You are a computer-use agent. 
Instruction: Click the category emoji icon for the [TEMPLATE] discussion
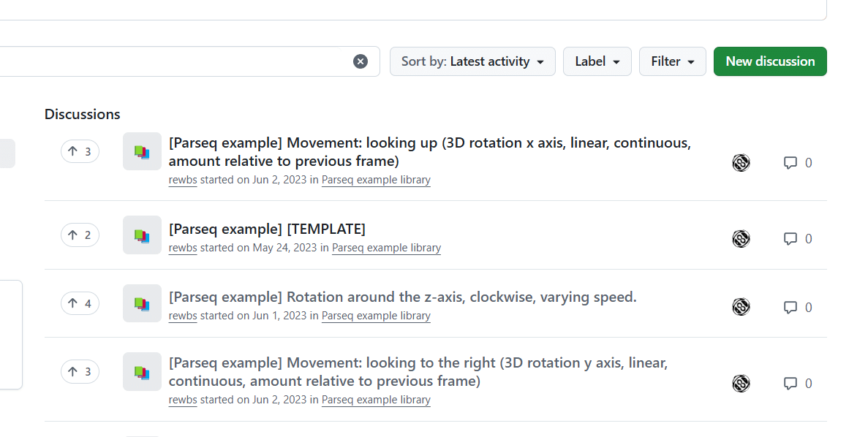click(x=142, y=235)
